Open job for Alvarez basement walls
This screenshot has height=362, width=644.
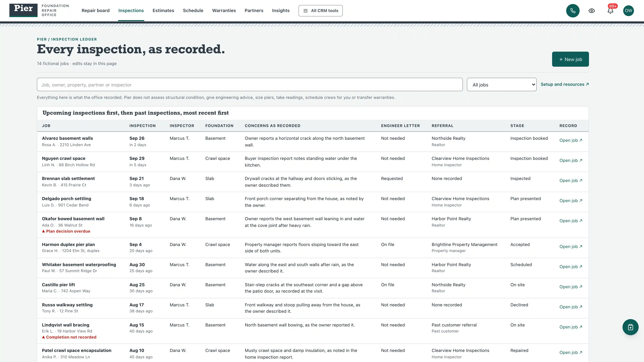point(571,140)
